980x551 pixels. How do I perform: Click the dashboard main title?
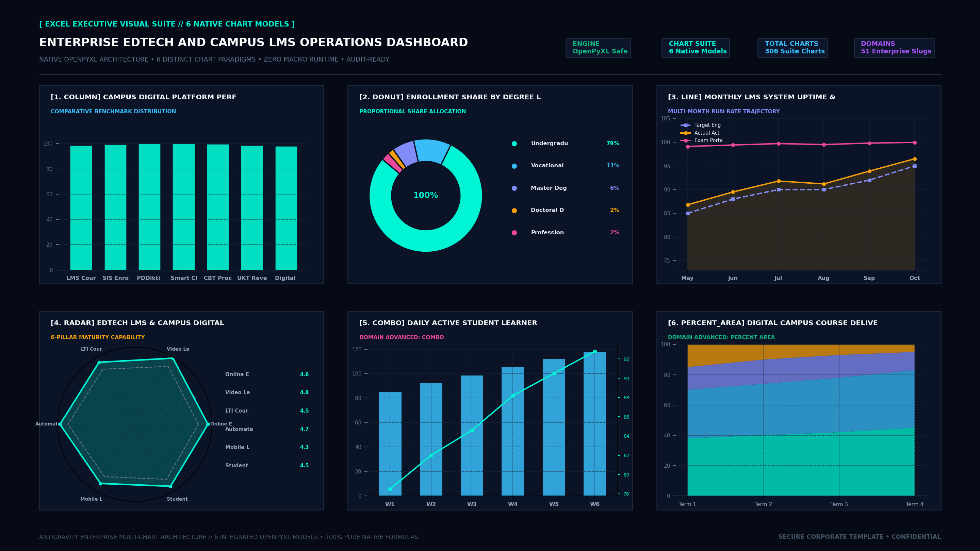coord(254,43)
